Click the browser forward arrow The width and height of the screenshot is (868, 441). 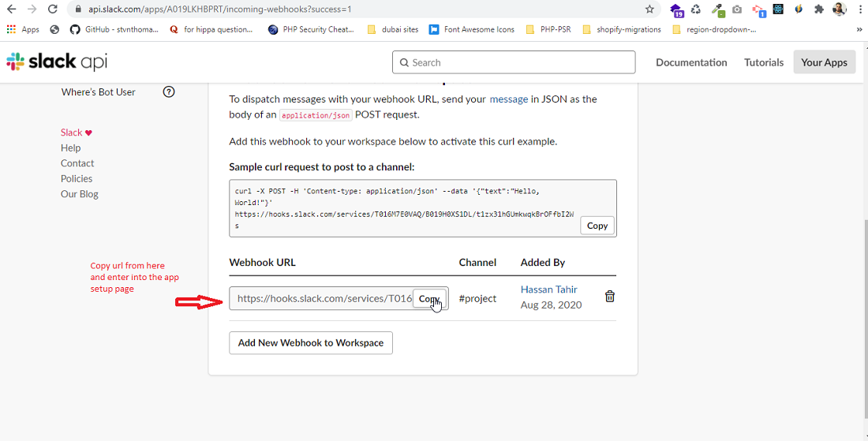coord(32,9)
